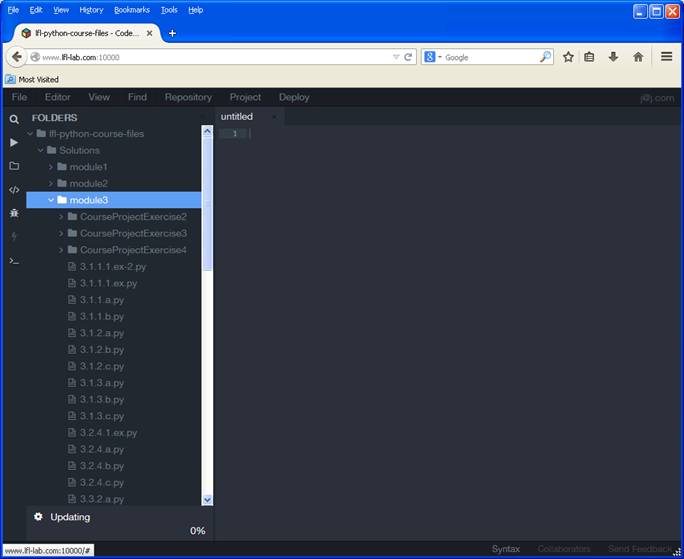Viewport: 684px width, 559px height.
Task: Open the folder view sidebar icon
Action: point(14,166)
